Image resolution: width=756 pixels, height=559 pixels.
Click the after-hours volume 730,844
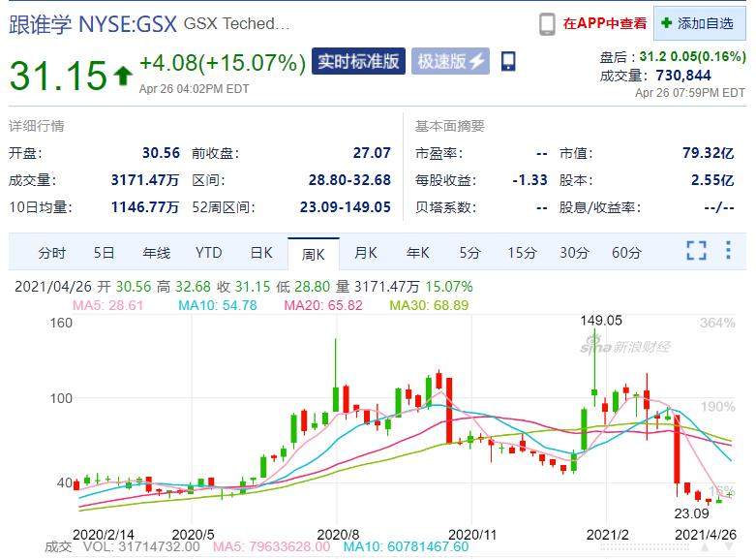point(683,76)
